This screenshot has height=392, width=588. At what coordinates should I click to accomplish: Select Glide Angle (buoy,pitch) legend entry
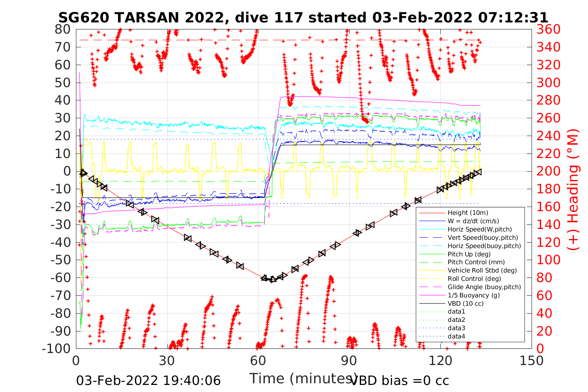click(x=484, y=287)
